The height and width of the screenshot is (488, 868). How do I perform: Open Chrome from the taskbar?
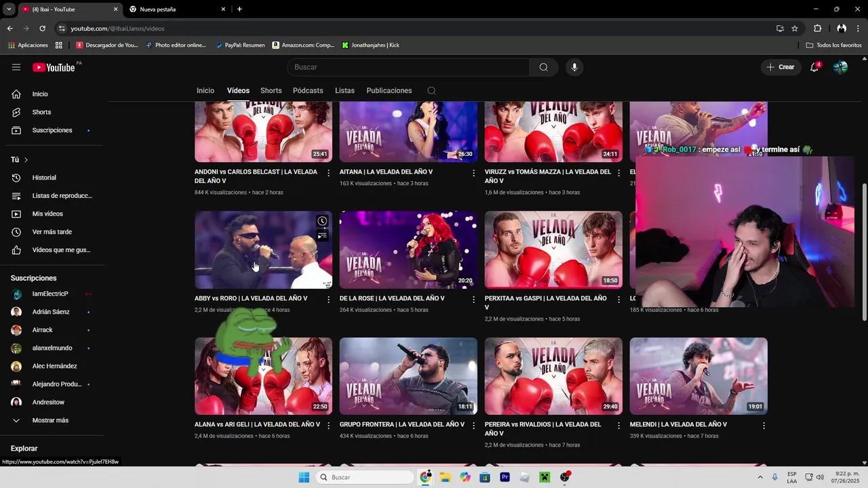pyautogui.click(x=425, y=477)
